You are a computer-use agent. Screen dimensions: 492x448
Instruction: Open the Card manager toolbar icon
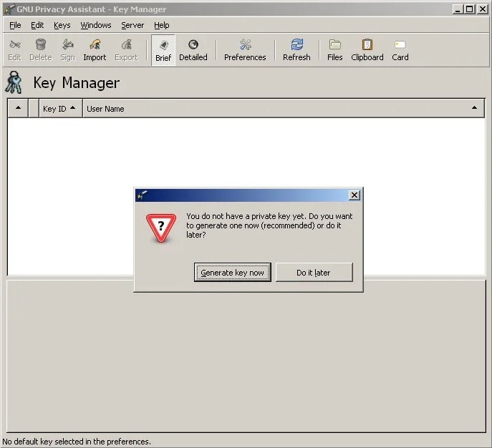[400, 49]
